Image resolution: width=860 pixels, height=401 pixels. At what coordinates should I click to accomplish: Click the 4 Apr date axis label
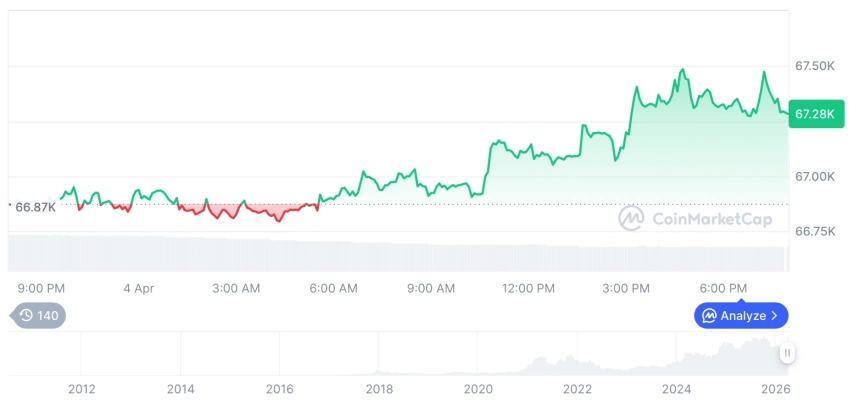[139, 288]
